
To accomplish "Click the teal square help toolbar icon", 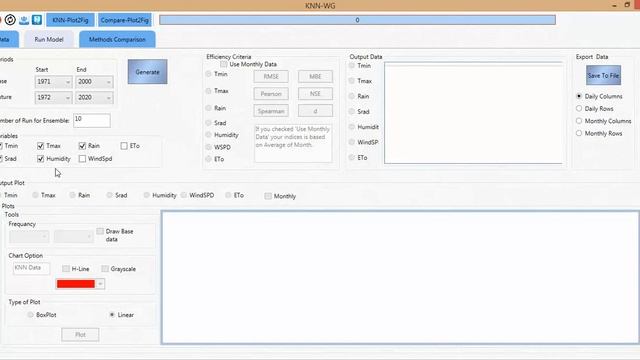I will tap(37, 20).
